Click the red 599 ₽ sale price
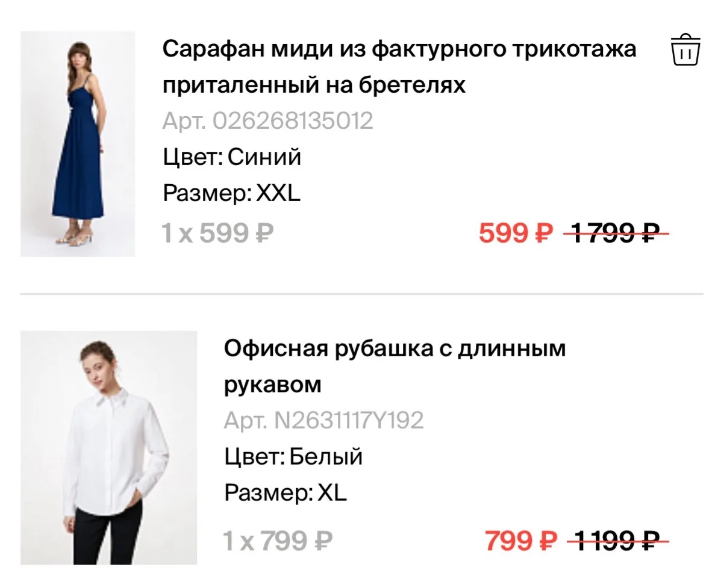718x588 pixels. 516,233
